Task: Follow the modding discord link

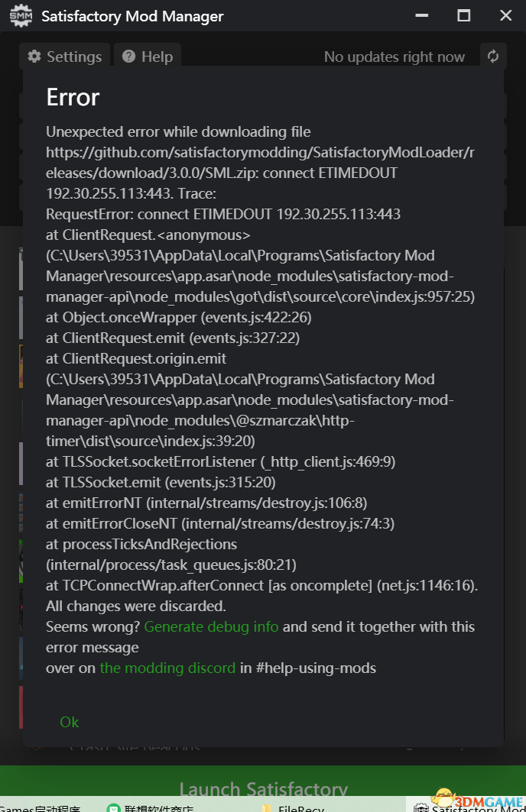Action: (x=167, y=668)
